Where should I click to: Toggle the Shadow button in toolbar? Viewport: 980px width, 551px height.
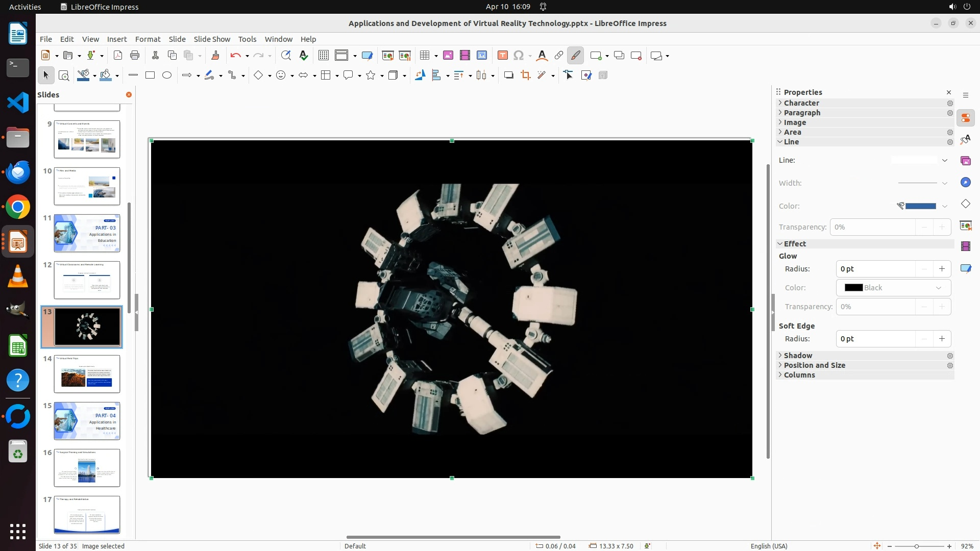[508, 76]
